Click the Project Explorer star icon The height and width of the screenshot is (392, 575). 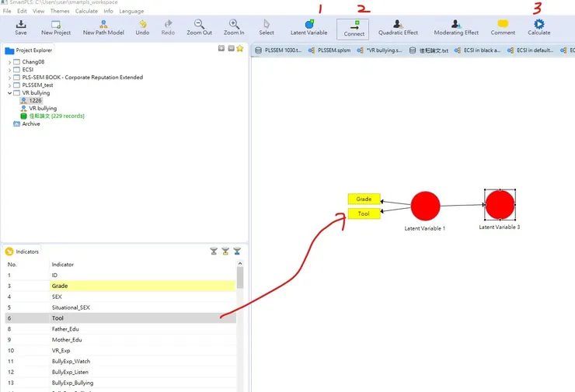click(240, 48)
